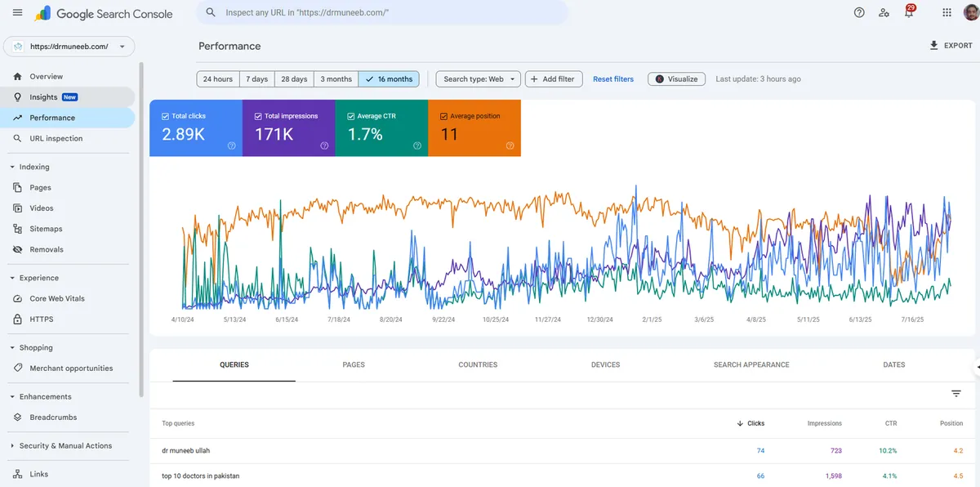The image size is (980, 487).
Task: Click the Sitemaps icon
Action: tap(17, 229)
